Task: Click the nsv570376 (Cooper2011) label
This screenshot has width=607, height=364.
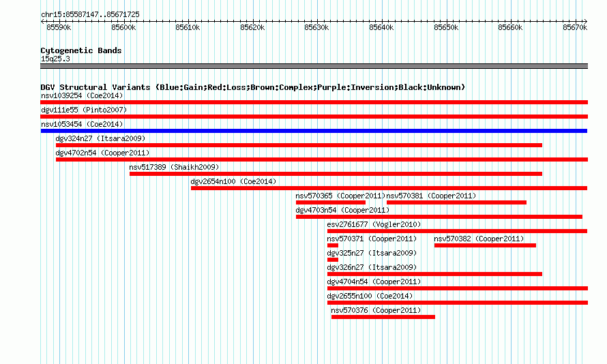Action: (376, 310)
